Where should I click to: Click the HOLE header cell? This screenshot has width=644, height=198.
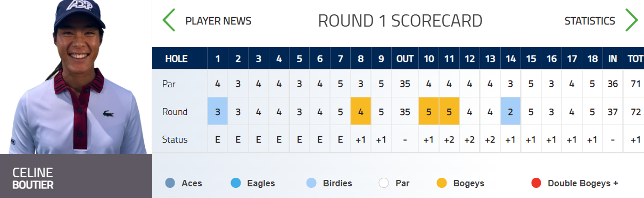point(180,59)
